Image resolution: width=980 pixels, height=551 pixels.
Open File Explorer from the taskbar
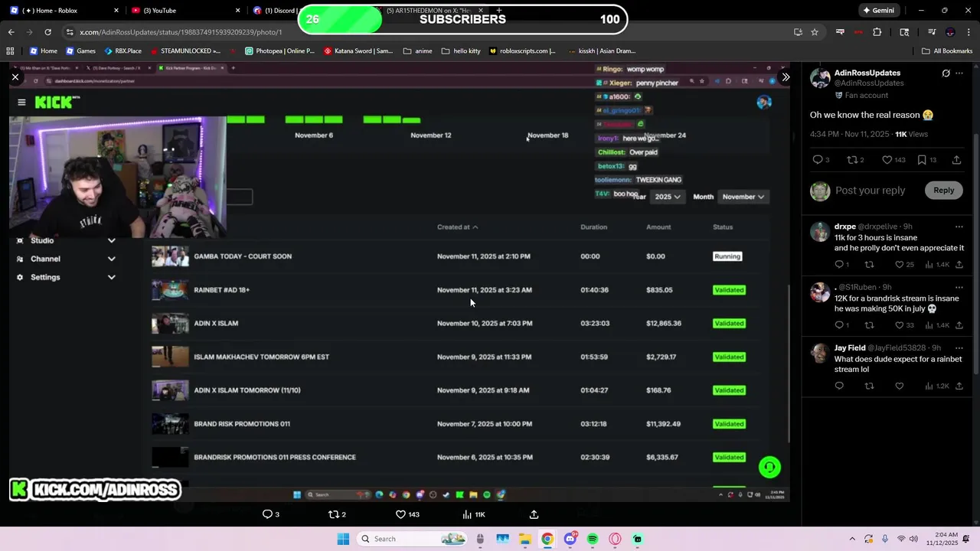point(525,539)
